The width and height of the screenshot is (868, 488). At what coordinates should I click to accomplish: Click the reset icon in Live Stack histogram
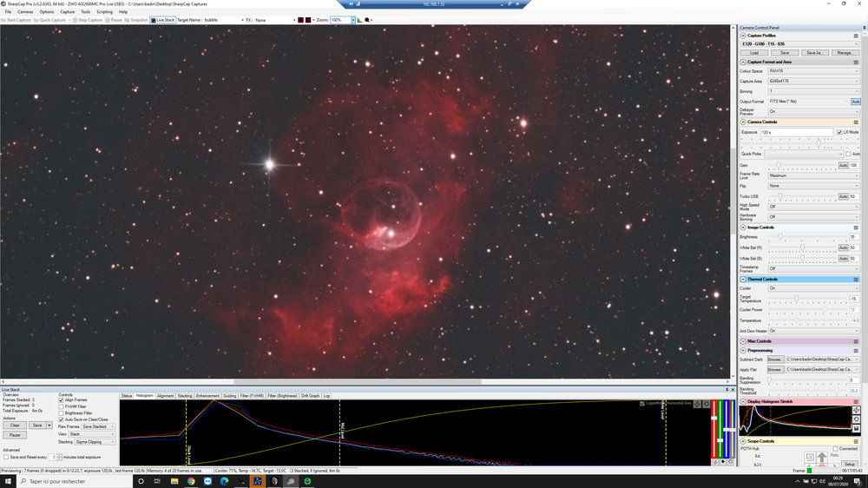pyautogui.click(x=707, y=404)
